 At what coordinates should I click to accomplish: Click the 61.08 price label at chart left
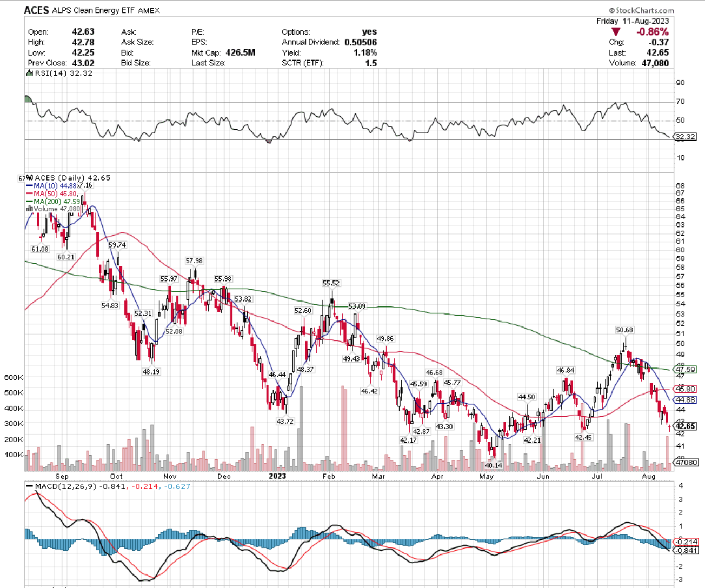40,249
